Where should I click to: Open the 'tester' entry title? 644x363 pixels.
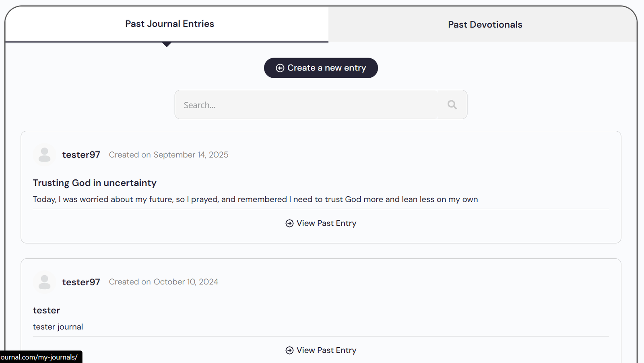coord(46,310)
